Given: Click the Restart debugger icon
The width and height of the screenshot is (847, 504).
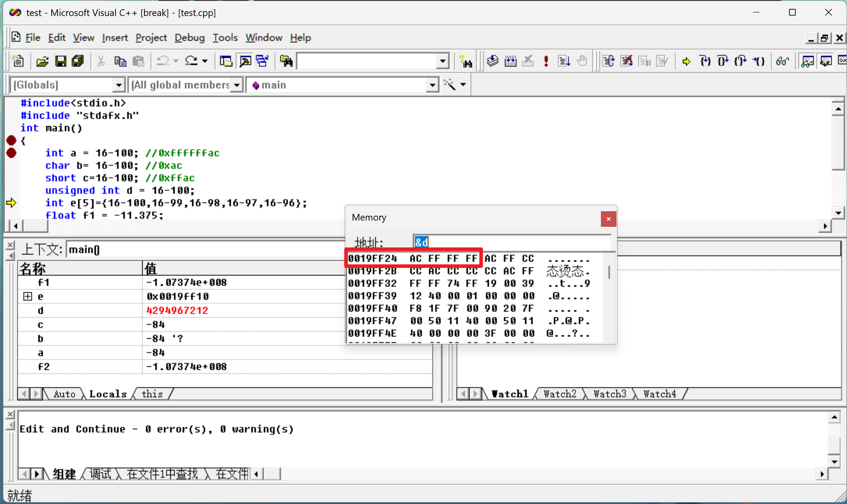Looking at the screenshot, I should tap(609, 61).
